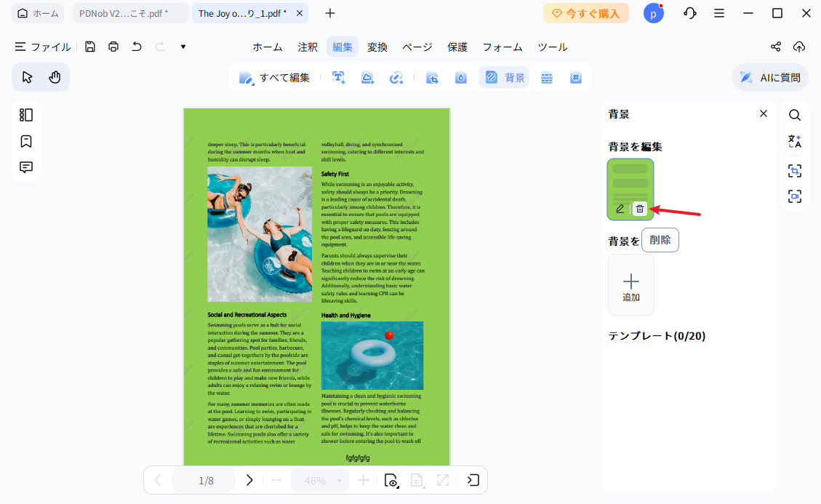Toggle the 背景 (background) tool highlight
The image size is (821, 504).
[x=504, y=77]
